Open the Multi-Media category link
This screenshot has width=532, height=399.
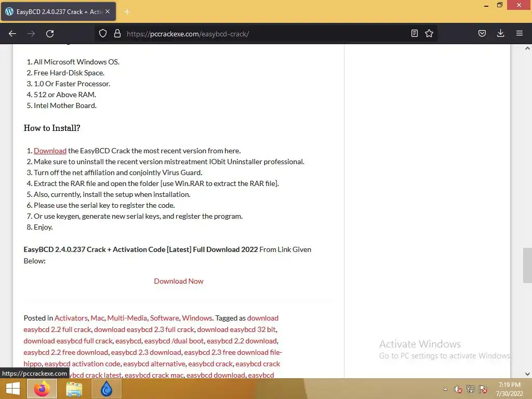tap(127, 318)
